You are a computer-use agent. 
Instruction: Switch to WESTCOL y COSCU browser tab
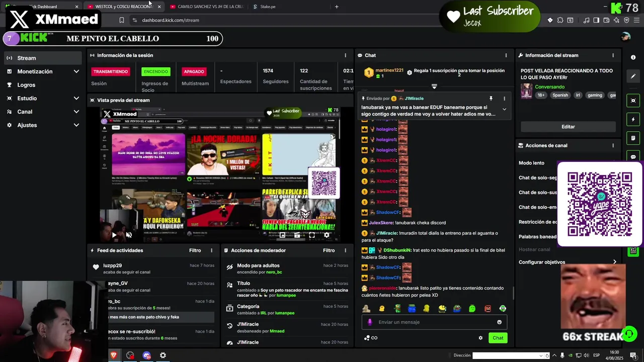123,7
